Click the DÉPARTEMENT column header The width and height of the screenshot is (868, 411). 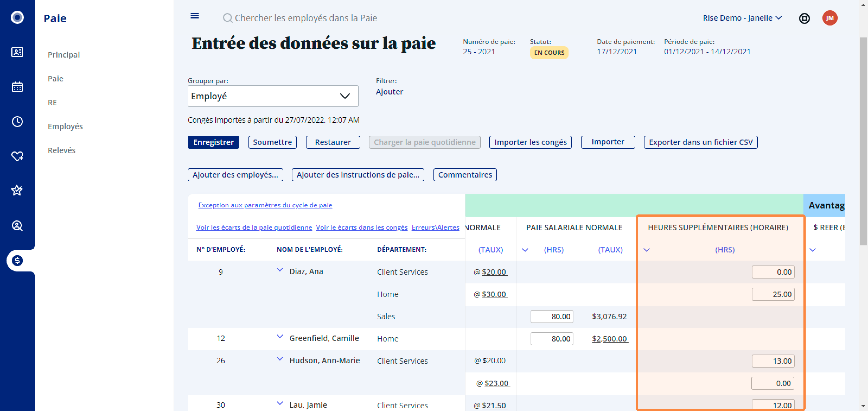(402, 249)
